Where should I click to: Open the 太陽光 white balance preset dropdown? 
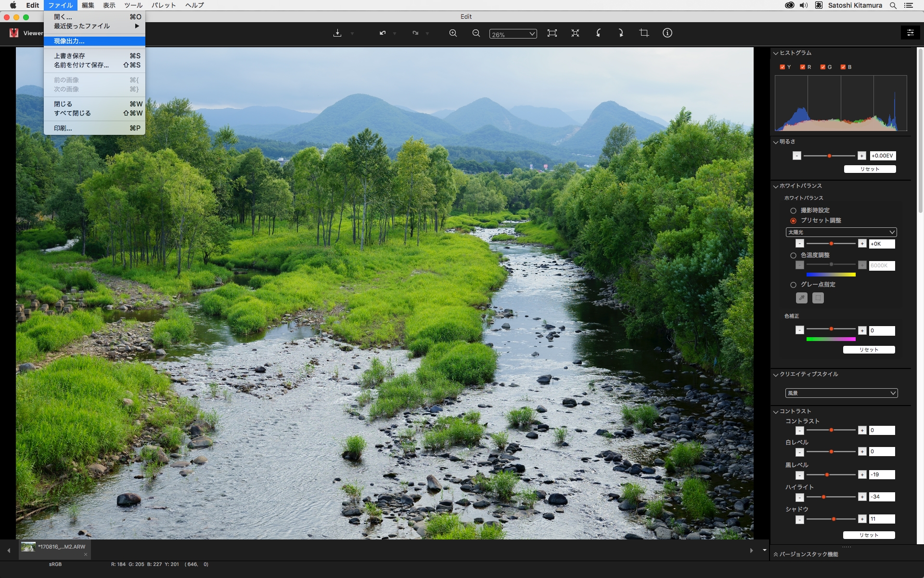pos(841,232)
